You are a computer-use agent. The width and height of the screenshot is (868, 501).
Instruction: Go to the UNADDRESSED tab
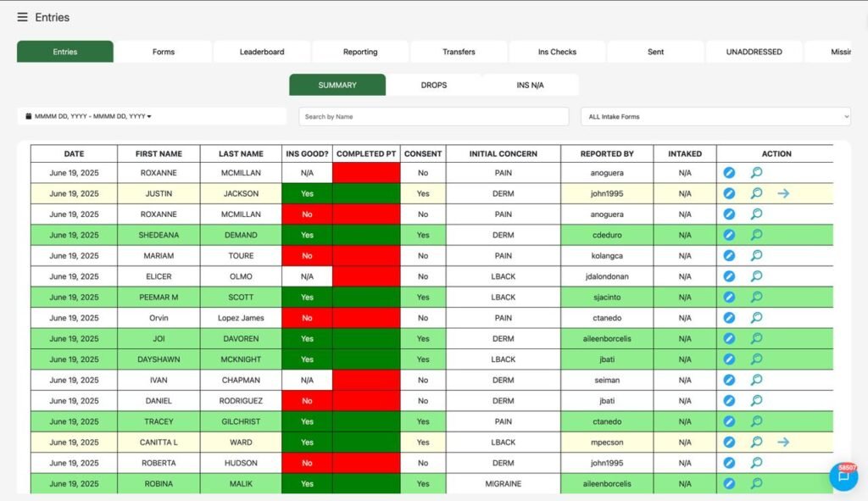point(754,52)
